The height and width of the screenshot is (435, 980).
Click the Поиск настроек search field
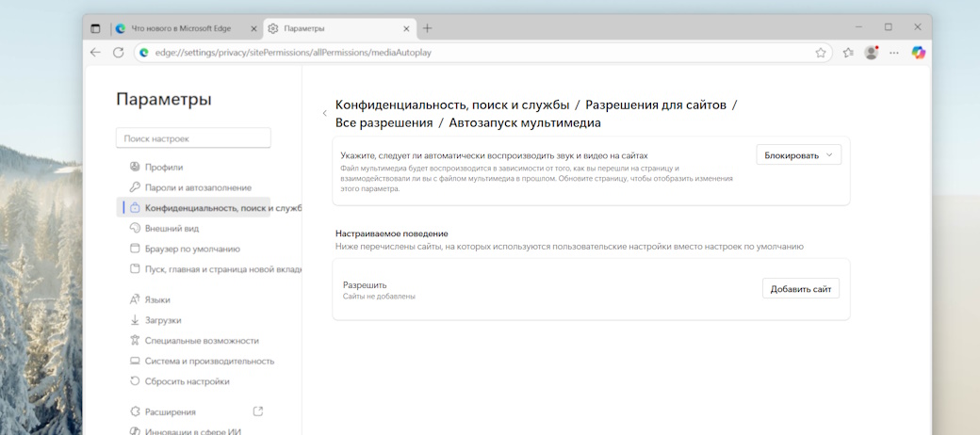193,138
